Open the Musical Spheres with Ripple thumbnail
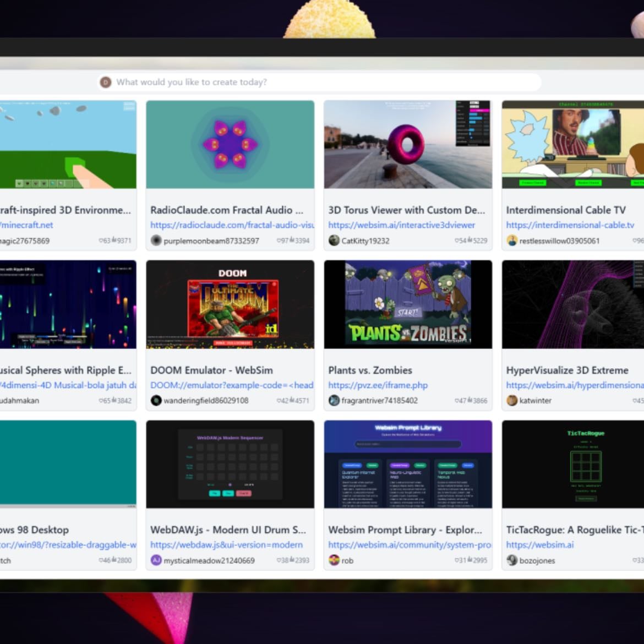This screenshot has height=644, width=644. tap(68, 304)
